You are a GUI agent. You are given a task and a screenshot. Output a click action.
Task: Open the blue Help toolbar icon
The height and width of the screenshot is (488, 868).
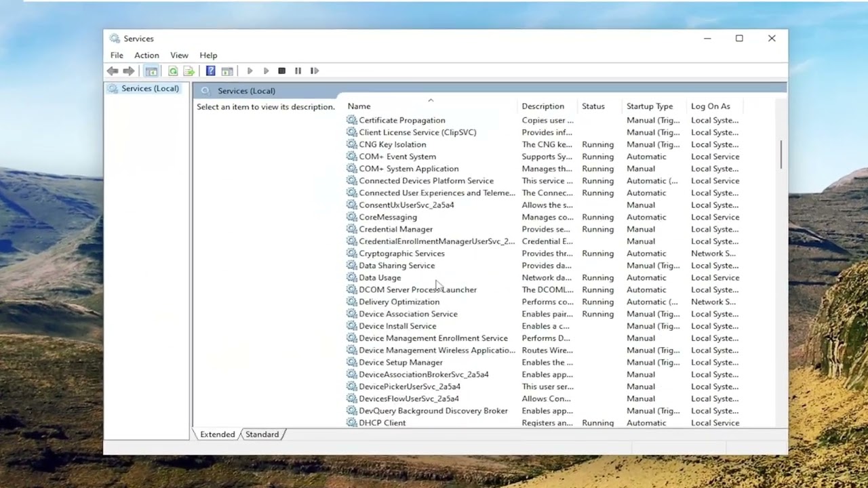tap(211, 71)
